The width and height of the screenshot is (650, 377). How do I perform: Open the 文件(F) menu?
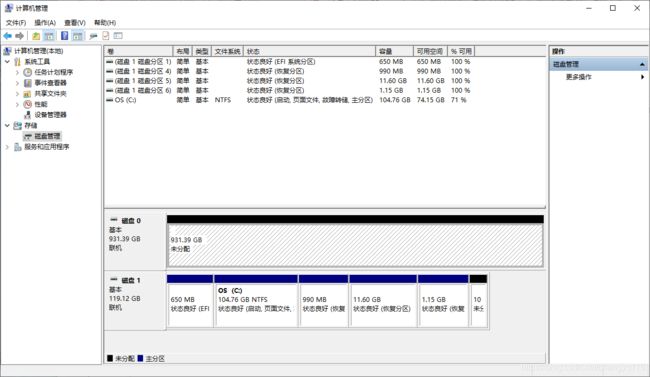[x=16, y=22]
